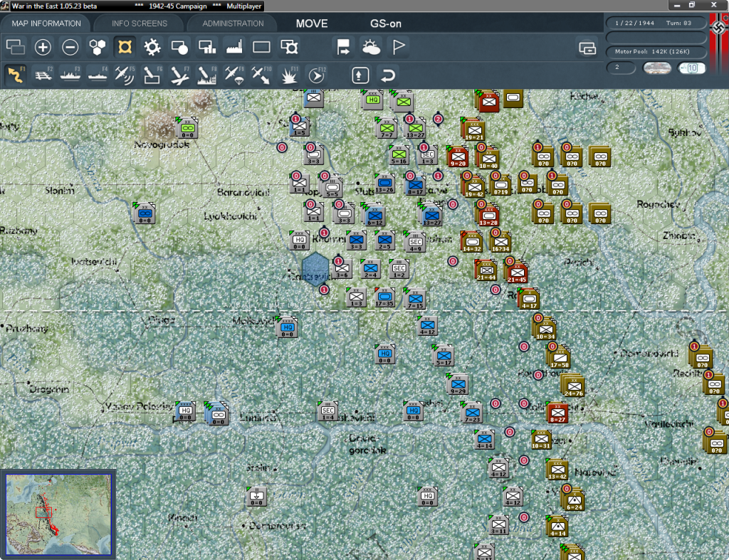729x560 pixels.
Task: Select the blue unit labeled 13=26
Action: (384, 183)
